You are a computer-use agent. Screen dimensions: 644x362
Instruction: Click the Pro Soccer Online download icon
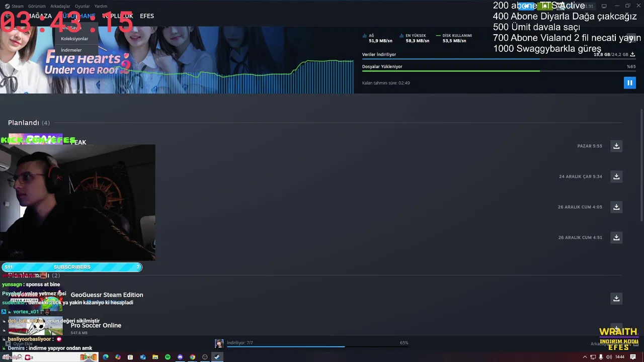[x=616, y=329]
